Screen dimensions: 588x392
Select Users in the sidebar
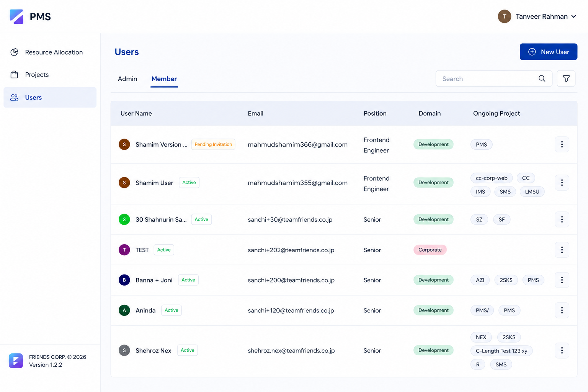(50, 97)
